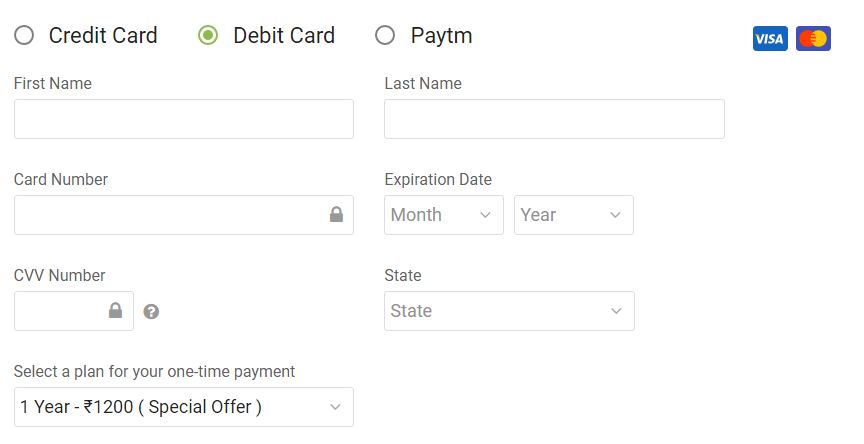Click the chevron arrow in Year dropdown

[x=615, y=215]
